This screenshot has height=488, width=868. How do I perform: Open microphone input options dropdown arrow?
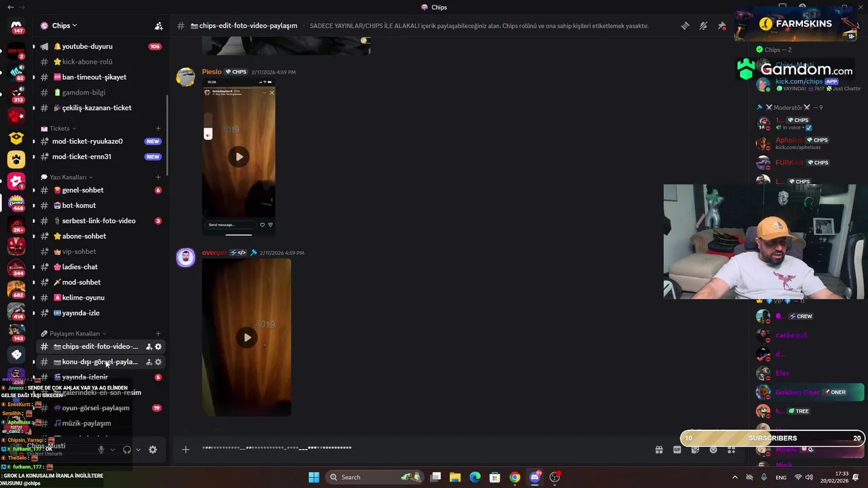coord(112,449)
